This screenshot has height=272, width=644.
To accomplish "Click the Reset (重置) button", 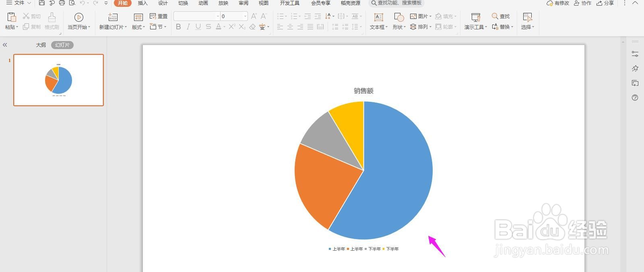I will pos(158,16).
